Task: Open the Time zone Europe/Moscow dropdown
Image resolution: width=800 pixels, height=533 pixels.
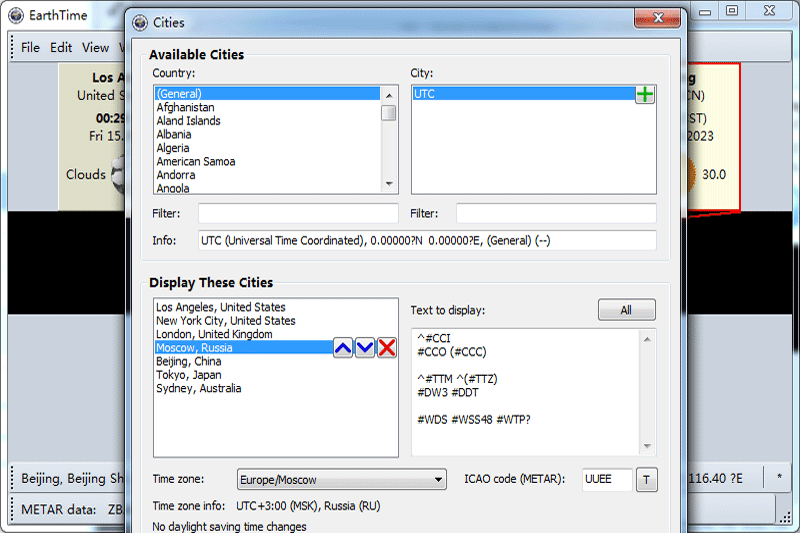Action: coord(341,480)
